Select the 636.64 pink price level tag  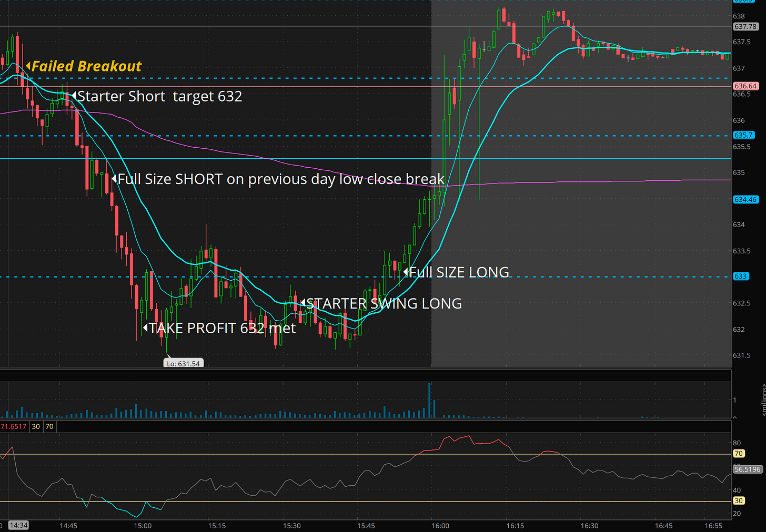tap(745, 86)
